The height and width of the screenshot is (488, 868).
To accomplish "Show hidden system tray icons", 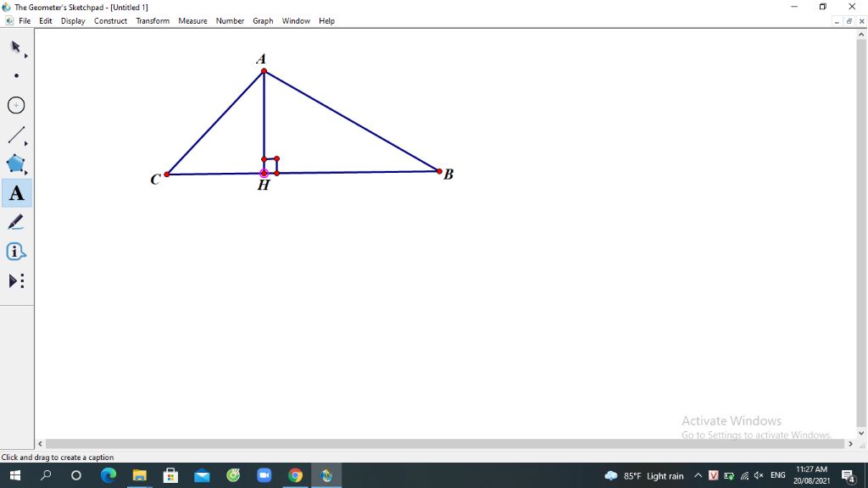I will click(x=698, y=476).
